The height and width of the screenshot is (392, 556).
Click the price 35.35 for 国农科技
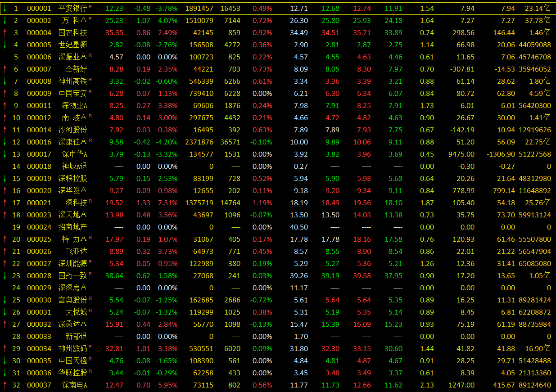(114, 32)
